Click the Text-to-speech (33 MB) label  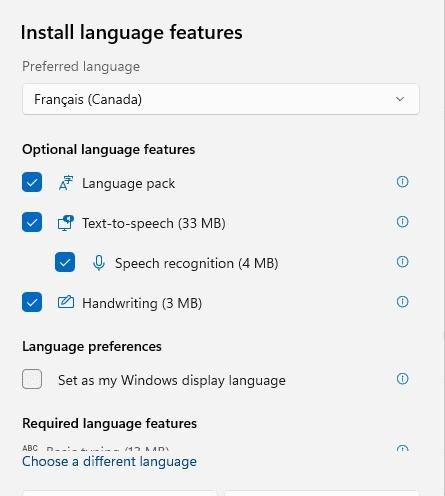click(x=154, y=223)
